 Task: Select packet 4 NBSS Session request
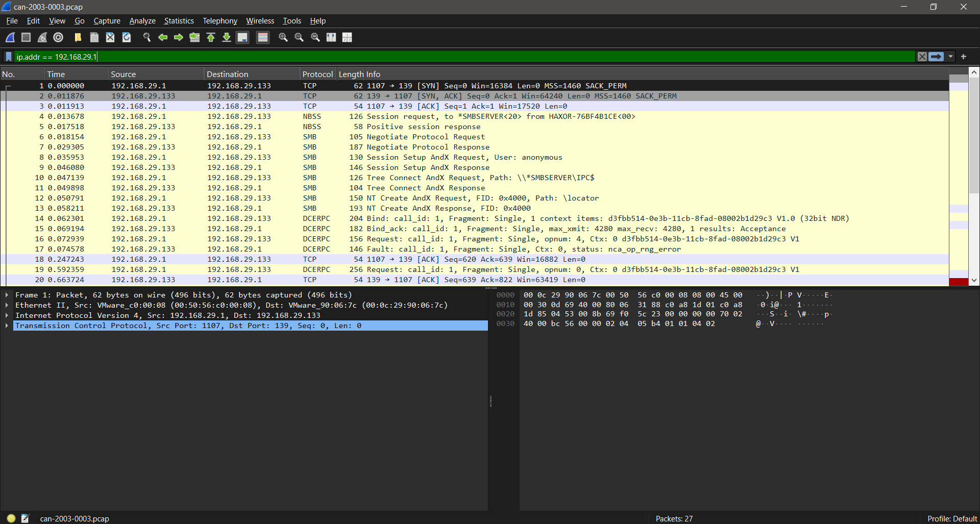point(475,116)
